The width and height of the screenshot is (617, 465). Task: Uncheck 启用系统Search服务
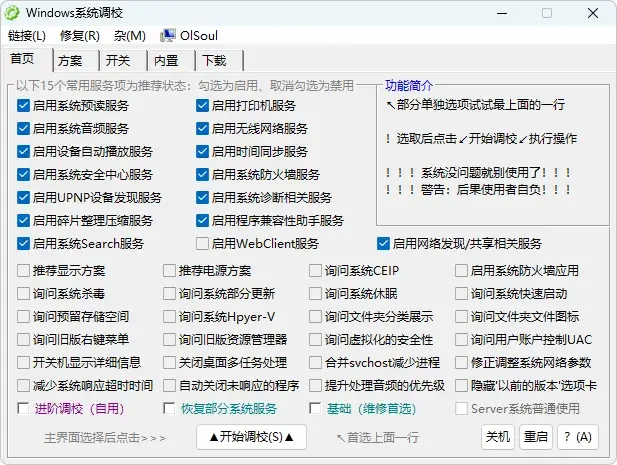point(23,244)
